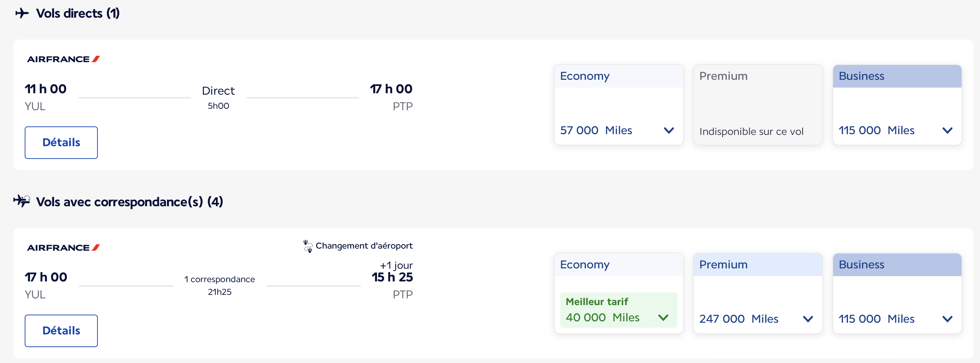Viewport: 980px width, 363px height.
Task: Click the connecting flights airplane icon
Action: pyautogui.click(x=22, y=201)
